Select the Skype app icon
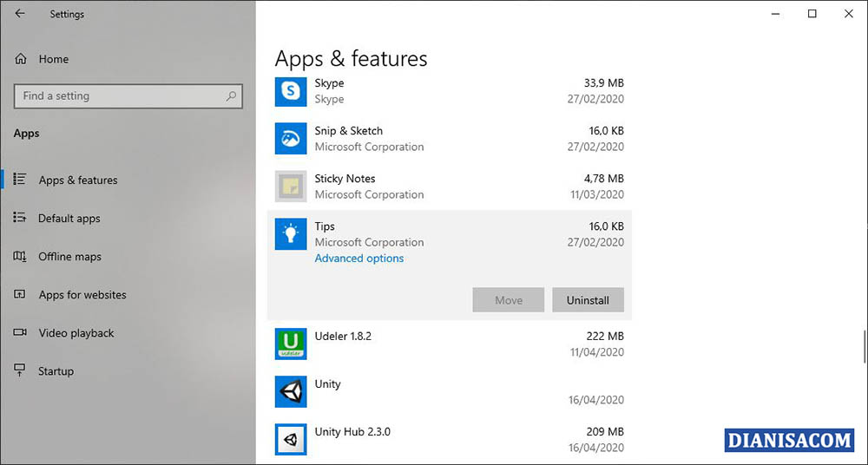 (291, 91)
